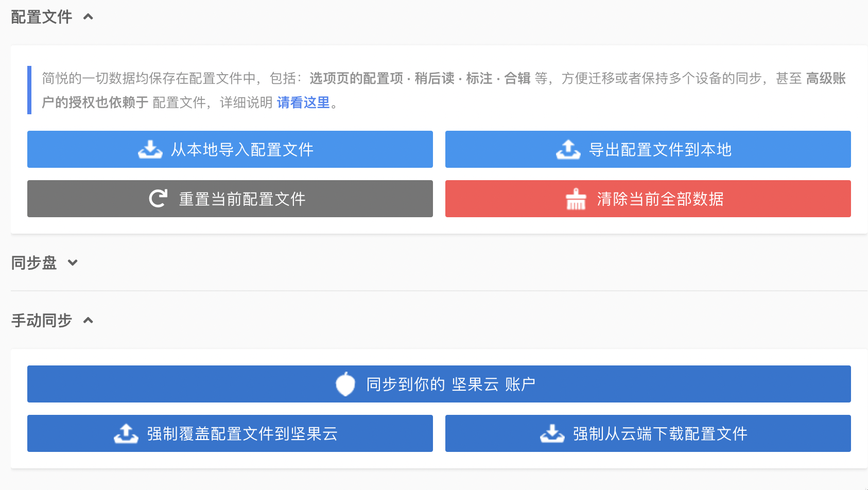Screen dimensions: 868x490
Task: Click the force-overwrite upload icon
Action: pyautogui.click(x=126, y=433)
